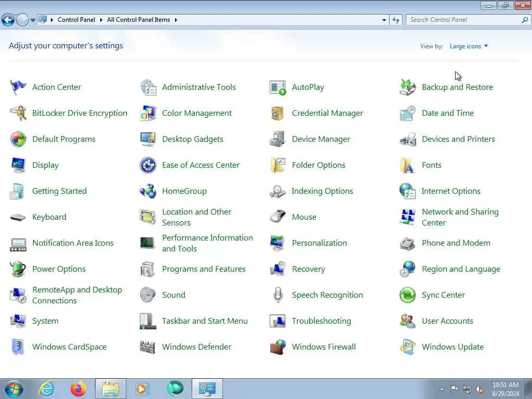Open Region and Language link

[461, 269]
